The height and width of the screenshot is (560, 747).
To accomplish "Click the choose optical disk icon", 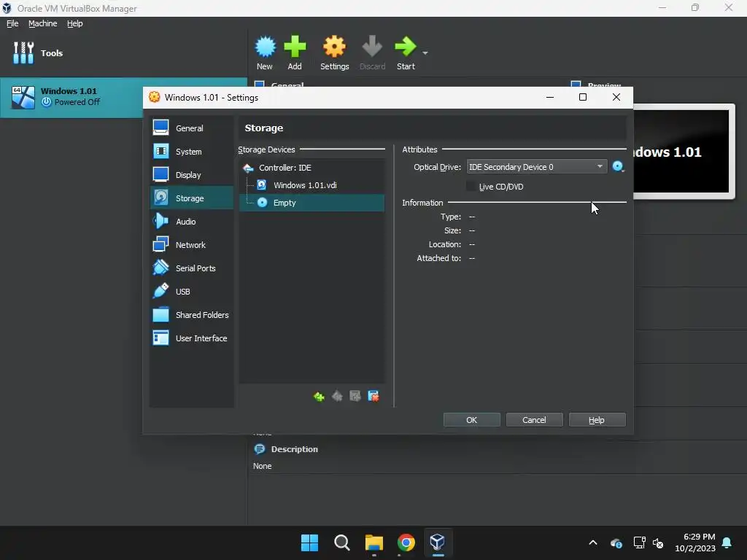I will click(x=618, y=167).
